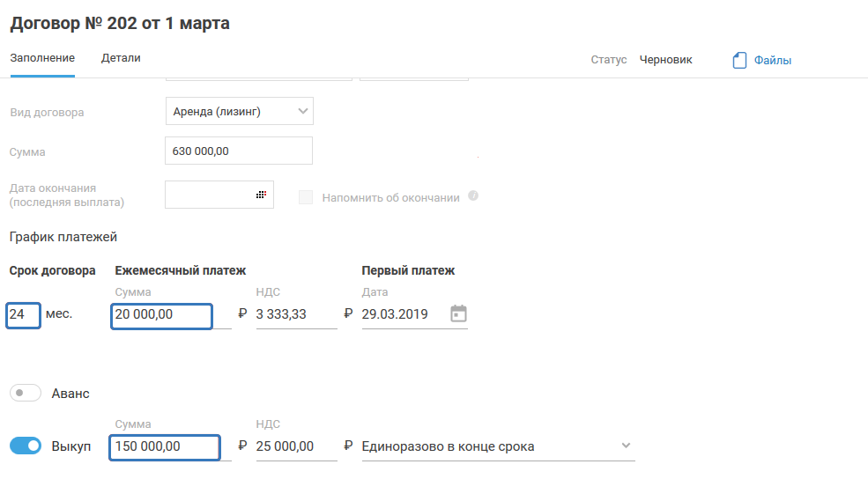868x479 pixels.
Task: Focus the Срок договора months field
Action: pos(23,314)
